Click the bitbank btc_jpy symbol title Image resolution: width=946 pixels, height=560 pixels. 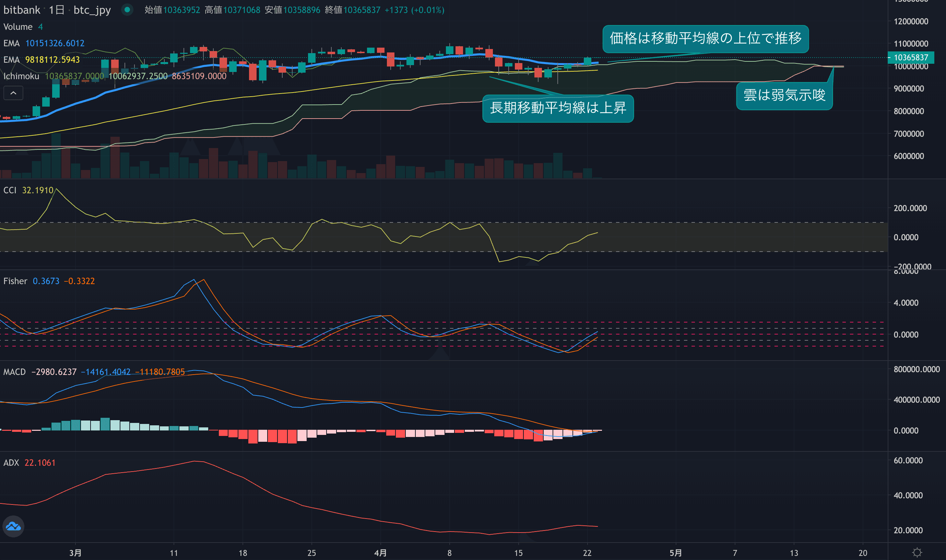[x=57, y=10]
